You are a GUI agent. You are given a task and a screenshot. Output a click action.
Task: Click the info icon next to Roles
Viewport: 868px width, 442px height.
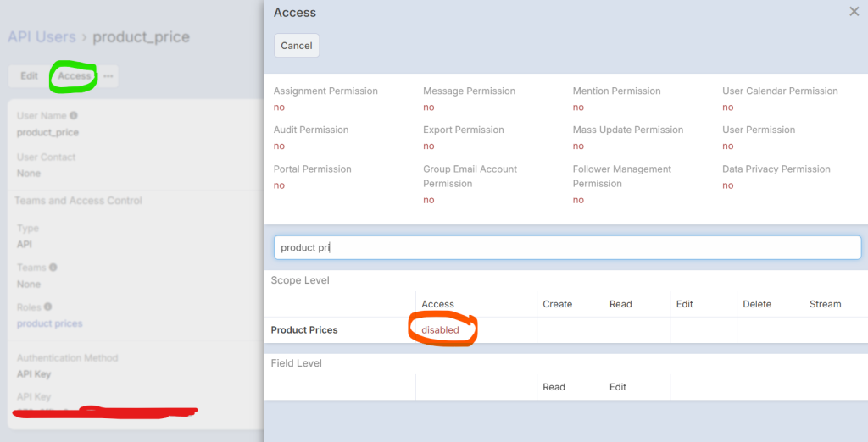click(x=48, y=307)
